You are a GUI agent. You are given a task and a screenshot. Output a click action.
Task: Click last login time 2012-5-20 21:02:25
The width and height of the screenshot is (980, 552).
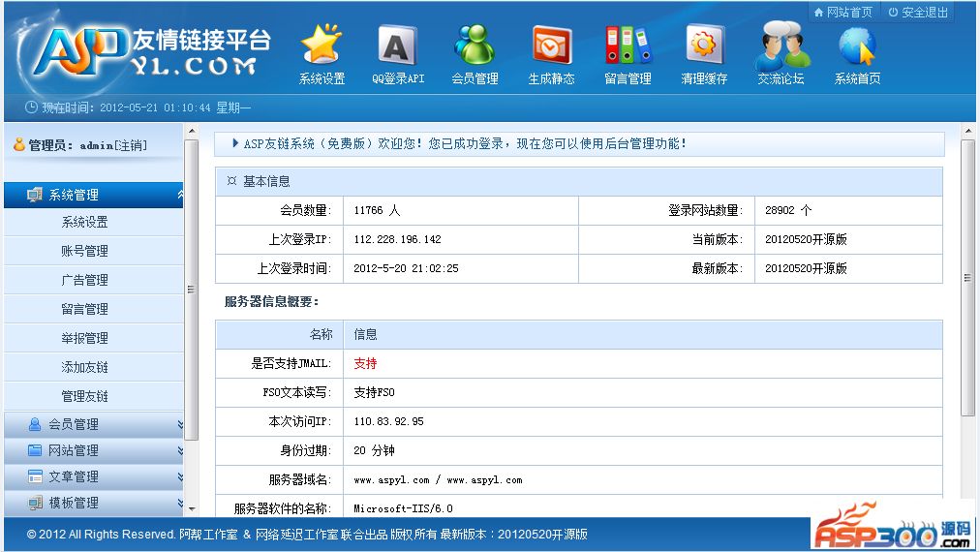tap(407, 268)
